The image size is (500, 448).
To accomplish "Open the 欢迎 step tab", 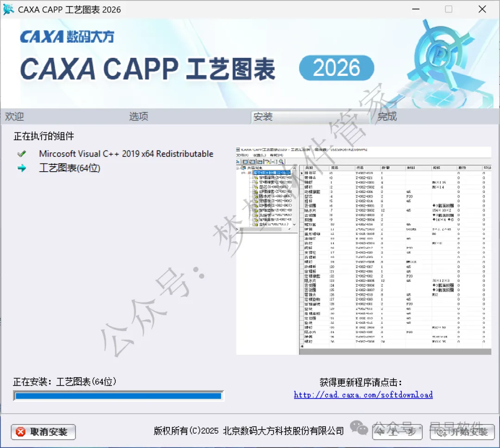I will pyautogui.click(x=14, y=116).
